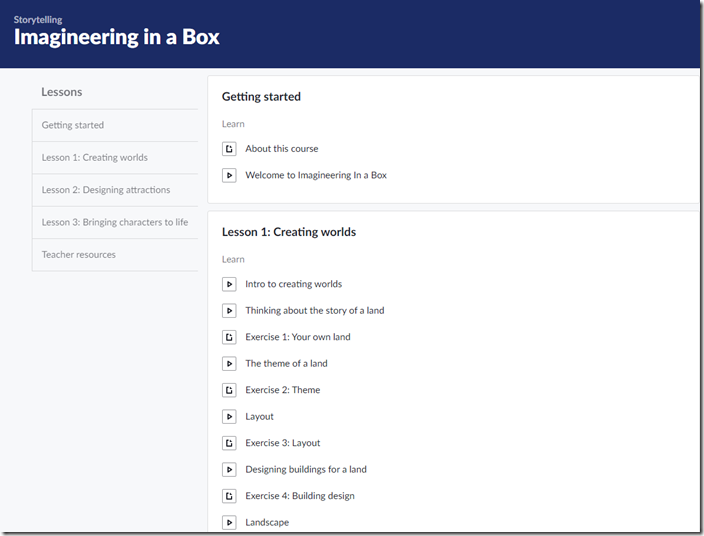Image resolution: width=704 pixels, height=536 pixels.
Task: Open the Intro to creating worlds video
Action: point(293,284)
